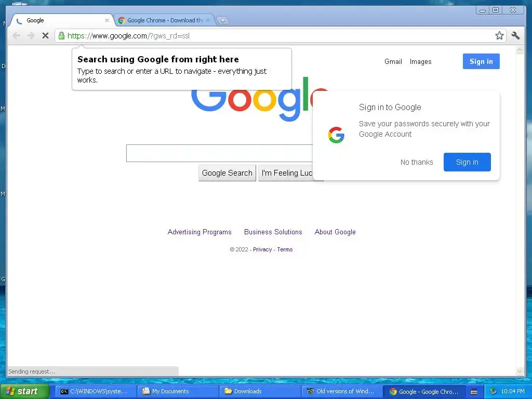Image resolution: width=532 pixels, height=399 pixels.
Task: Click the browser Back arrow
Action: pos(16,36)
